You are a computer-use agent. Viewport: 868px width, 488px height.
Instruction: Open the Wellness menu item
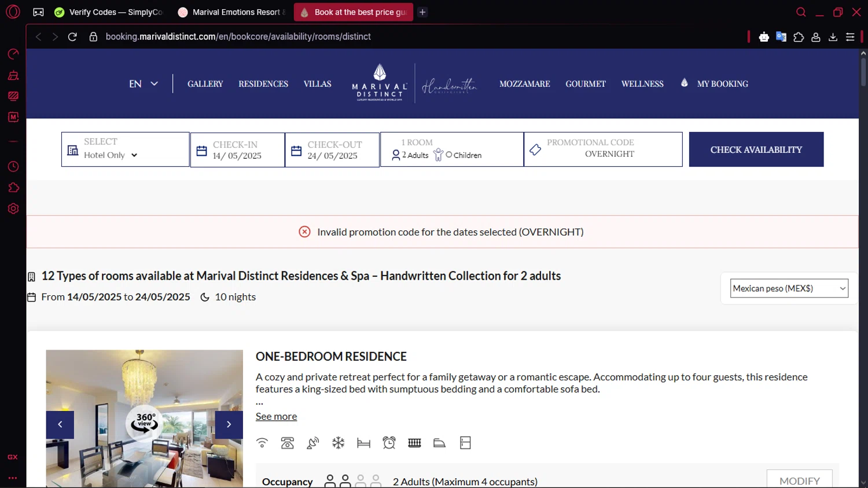click(642, 84)
